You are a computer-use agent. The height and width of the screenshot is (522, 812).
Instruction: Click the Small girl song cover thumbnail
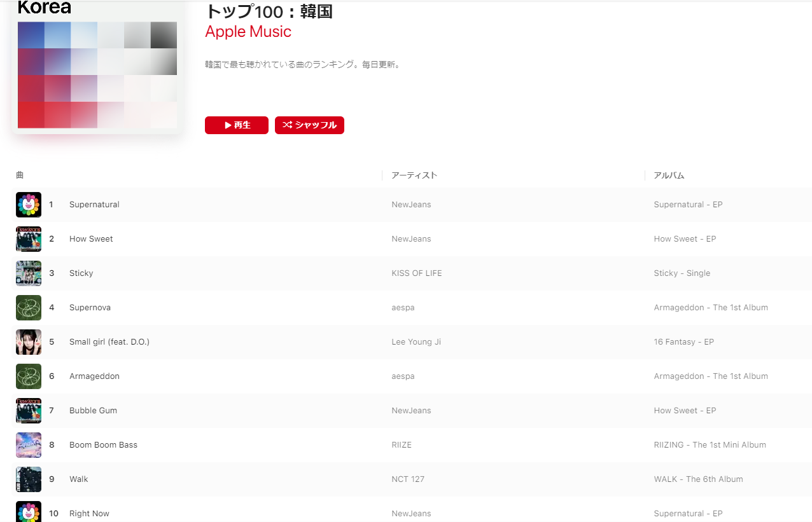tap(29, 342)
